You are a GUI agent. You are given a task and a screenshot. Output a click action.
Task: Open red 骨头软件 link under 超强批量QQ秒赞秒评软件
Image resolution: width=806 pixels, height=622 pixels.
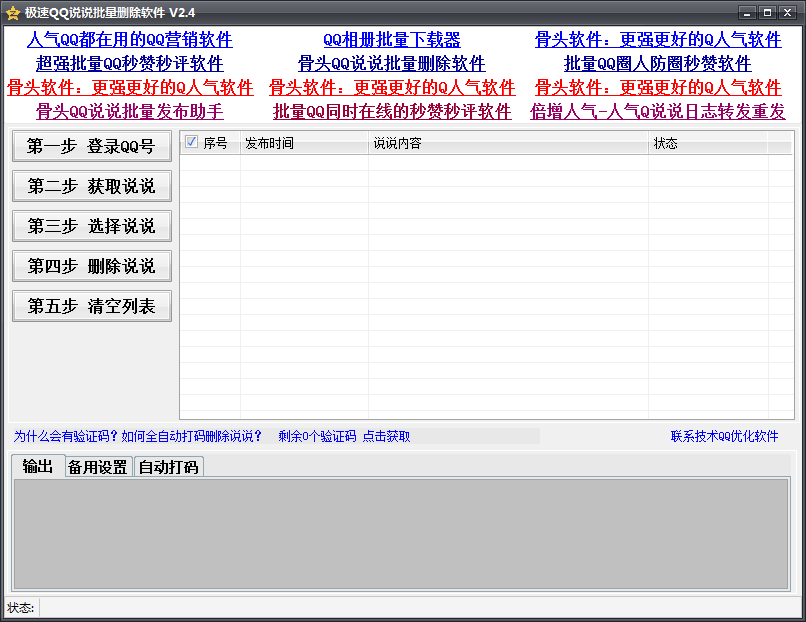pos(130,87)
